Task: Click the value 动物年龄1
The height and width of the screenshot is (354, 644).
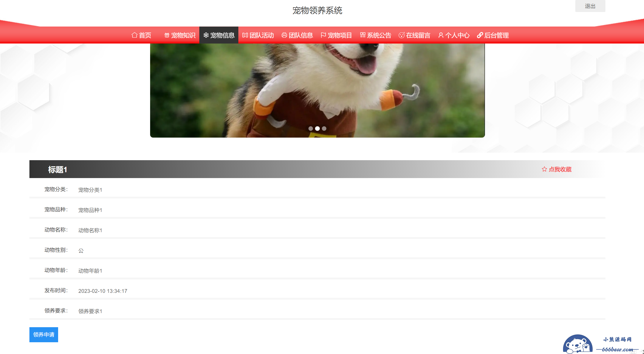Action: tap(90, 271)
